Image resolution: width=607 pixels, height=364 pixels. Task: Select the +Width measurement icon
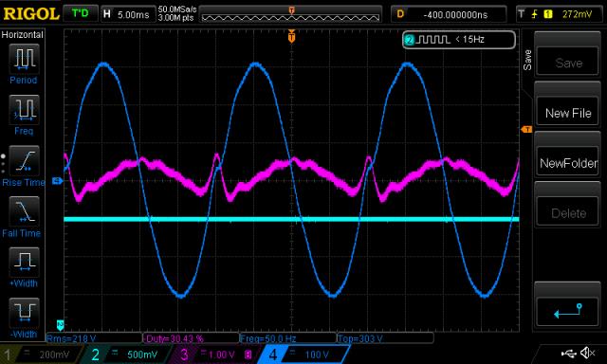click(x=24, y=262)
